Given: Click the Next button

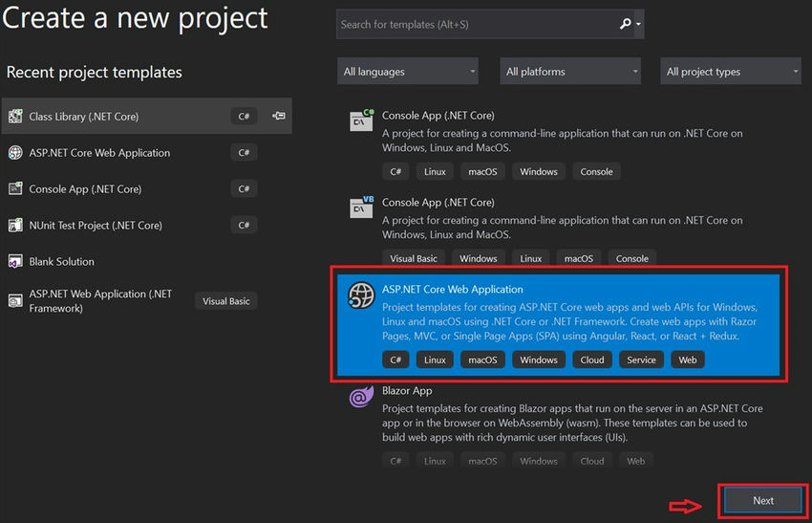Looking at the screenshot, I should coord(763,501).
